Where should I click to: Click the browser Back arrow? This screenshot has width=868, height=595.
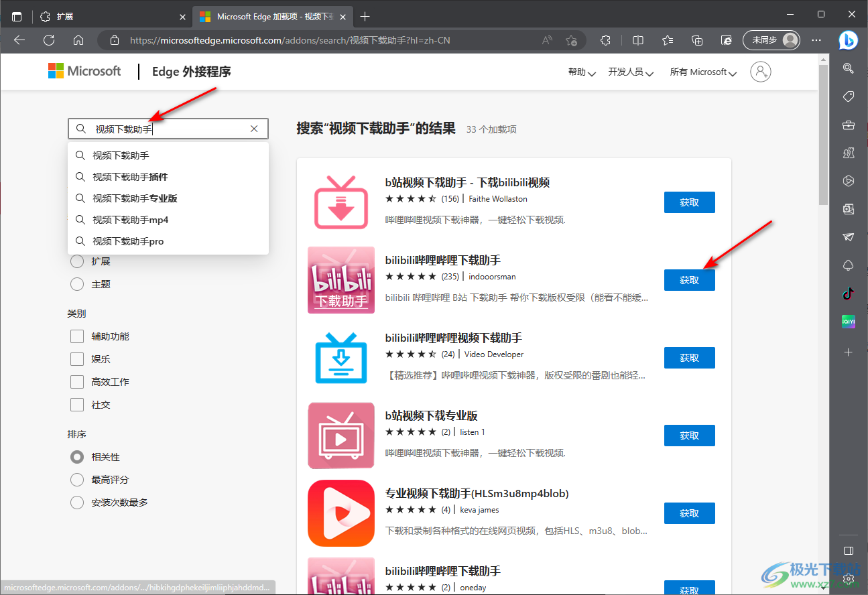coord(19,40)
